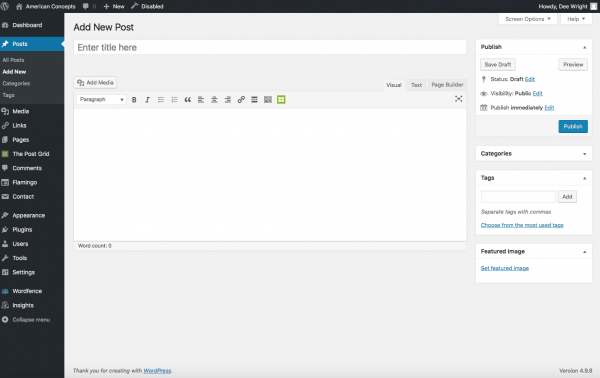Collapse the Featured Image box
This screenshot has width=600, height=378.
coord(584,252)
